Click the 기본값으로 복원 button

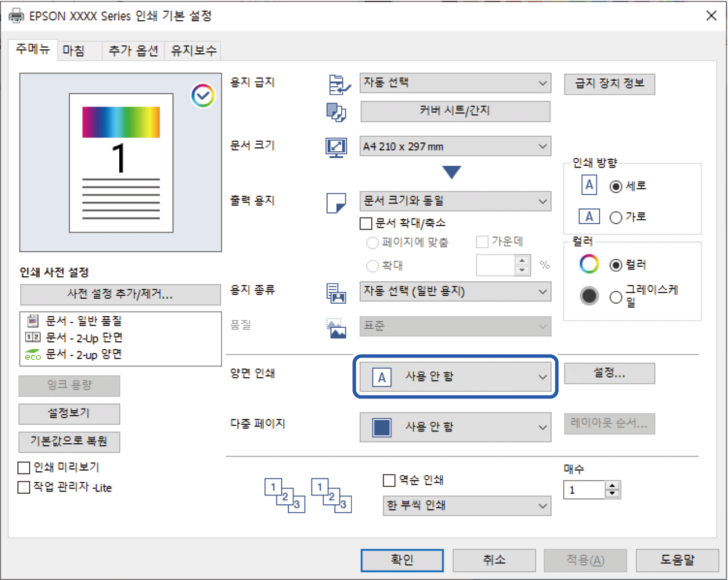(x=69, y=442)
